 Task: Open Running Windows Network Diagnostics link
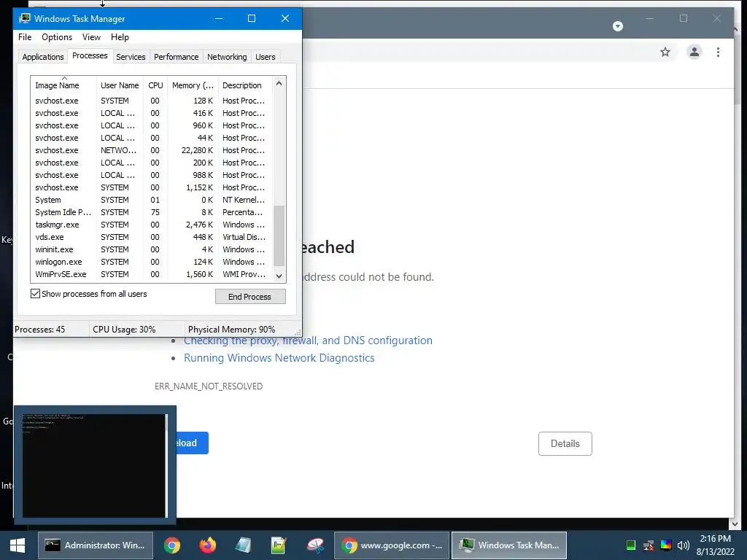(x=279, y=358)
